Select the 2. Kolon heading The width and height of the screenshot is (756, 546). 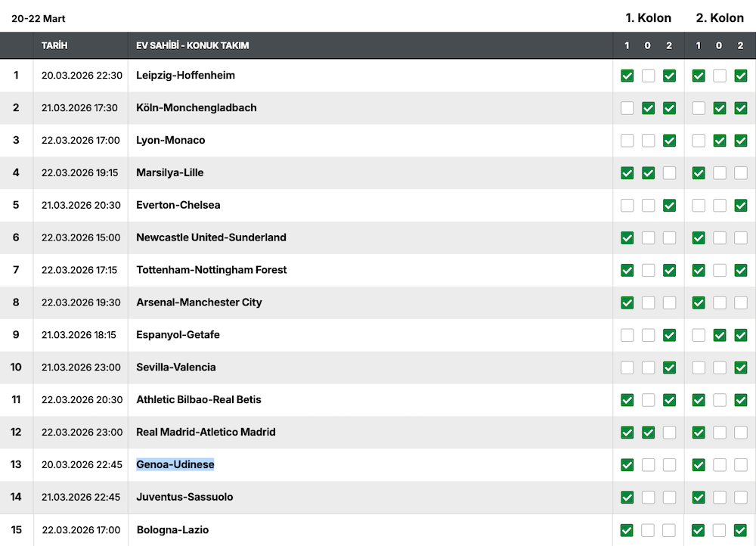click(720, 18)
